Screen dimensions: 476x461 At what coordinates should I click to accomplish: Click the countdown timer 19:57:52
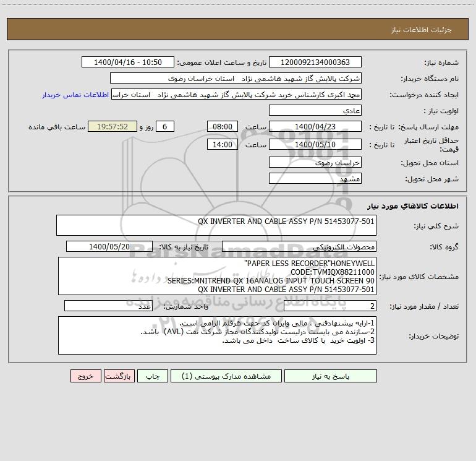coord(113,126)
